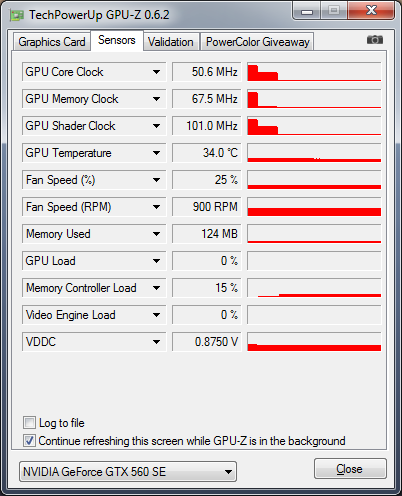Click the GPU-Z app icon in title bar
The width and height of the screenshot is (402, 496).
coord(17,15)
